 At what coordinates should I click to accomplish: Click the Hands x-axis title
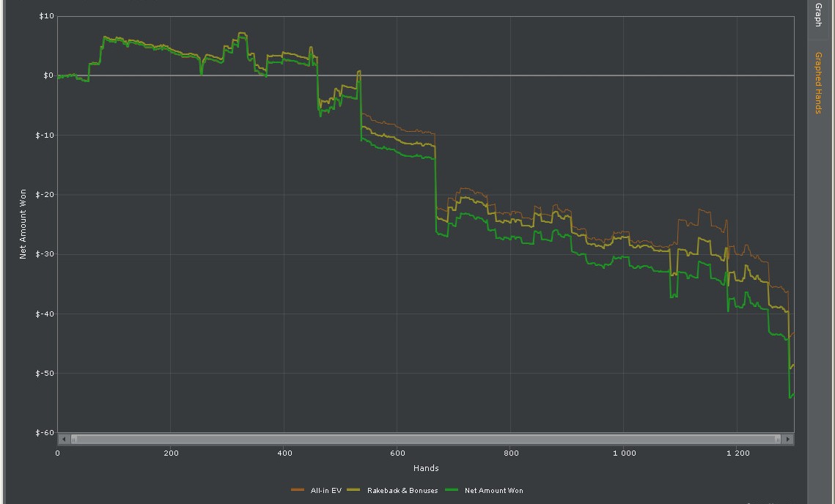point(426,468)
